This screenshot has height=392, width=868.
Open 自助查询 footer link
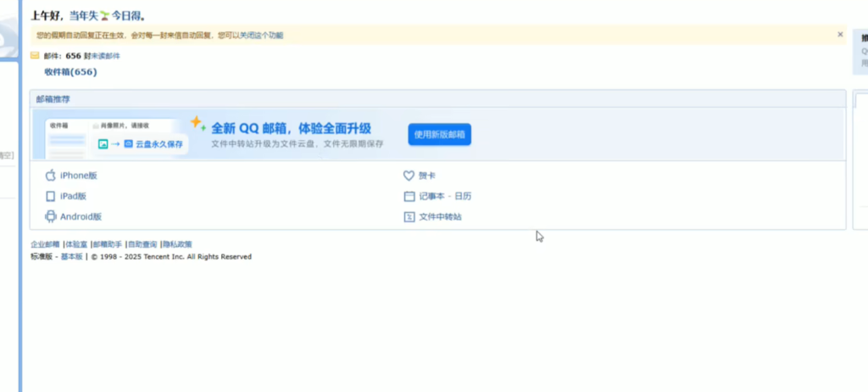[x=142, y=244]
